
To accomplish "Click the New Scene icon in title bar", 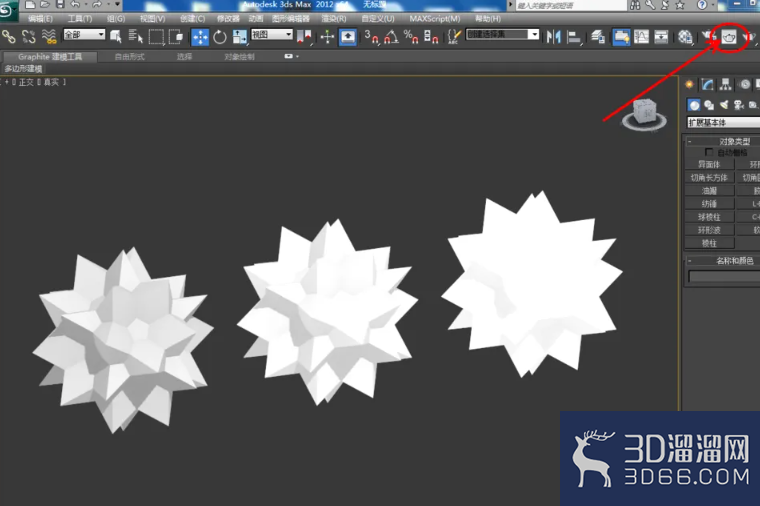I will click(x=30, y=5).
